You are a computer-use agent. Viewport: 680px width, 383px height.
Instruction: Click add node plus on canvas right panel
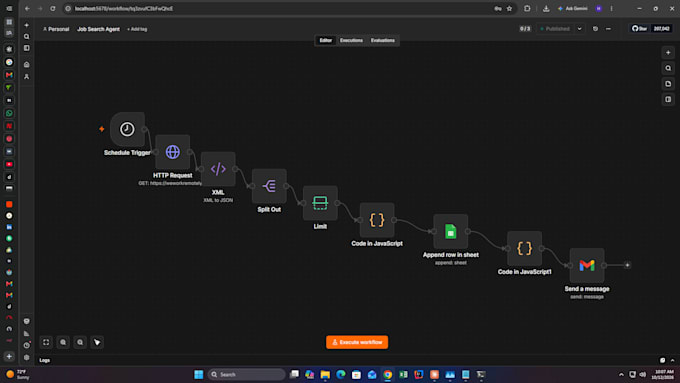[668, 52]
